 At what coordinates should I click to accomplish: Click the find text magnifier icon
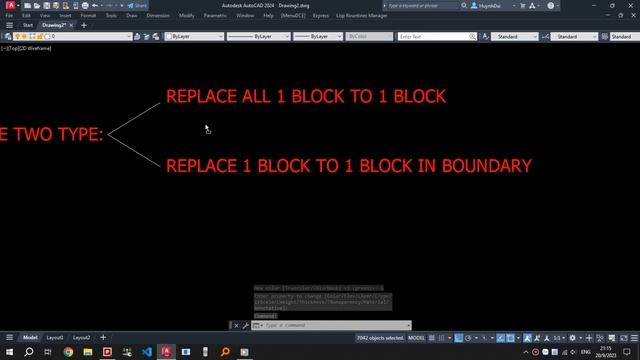(472, 37)
